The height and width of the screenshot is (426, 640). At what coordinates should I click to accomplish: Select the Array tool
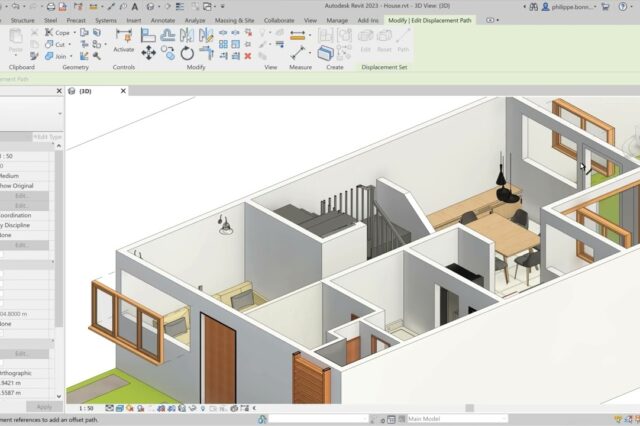[x=223, y=44]
